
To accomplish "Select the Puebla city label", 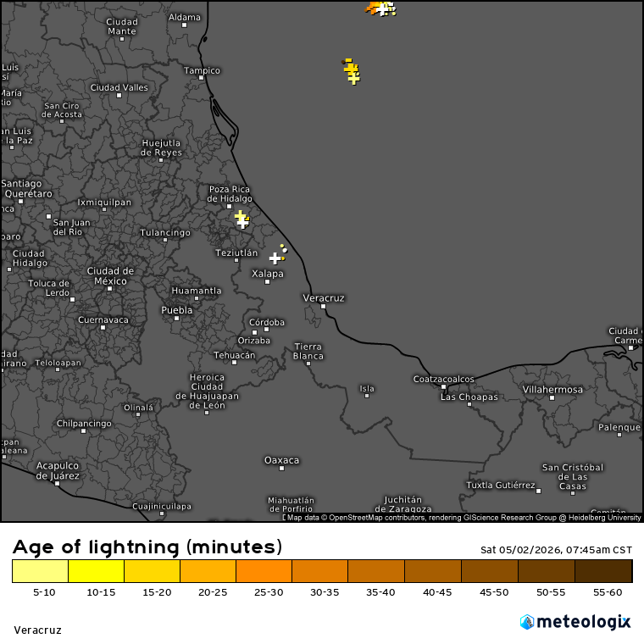I will (x=176, y=310).
